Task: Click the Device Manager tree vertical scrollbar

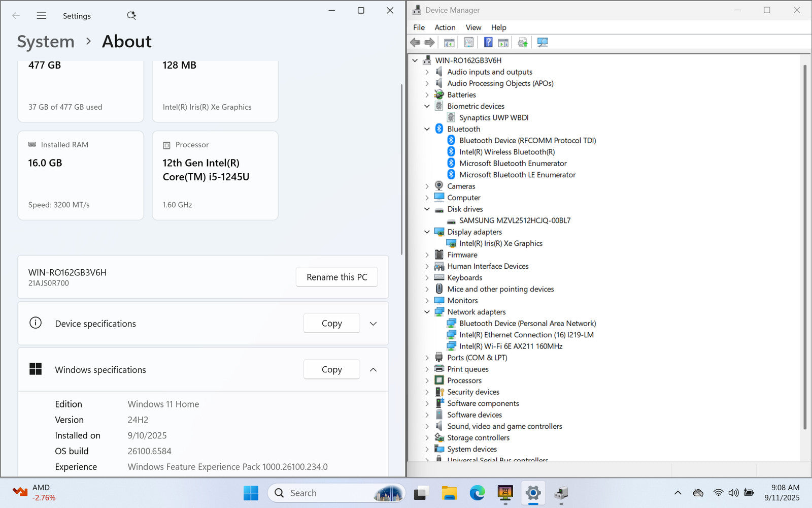Action: [804, 247]
